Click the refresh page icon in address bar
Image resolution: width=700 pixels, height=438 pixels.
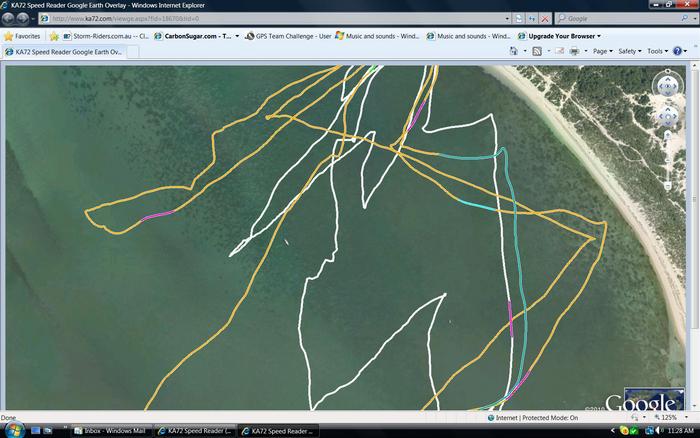pos(531,18)
